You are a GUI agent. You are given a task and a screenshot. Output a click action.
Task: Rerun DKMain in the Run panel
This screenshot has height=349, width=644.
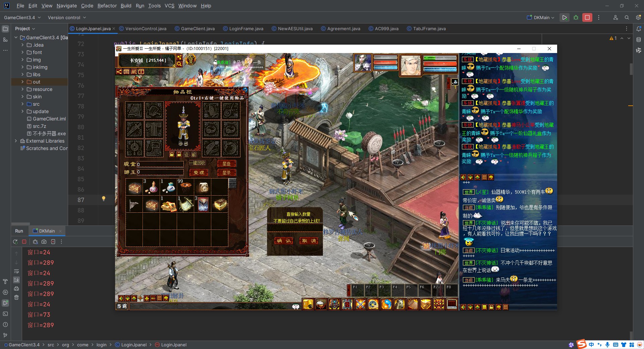[x=15, y=242]
